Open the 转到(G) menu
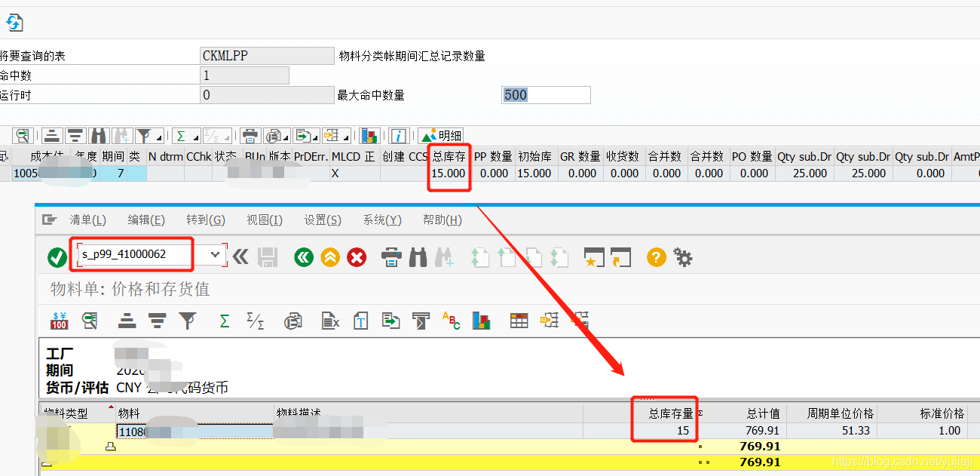The width and height of the screenshot is (980, 476). (x=206, y=220)
